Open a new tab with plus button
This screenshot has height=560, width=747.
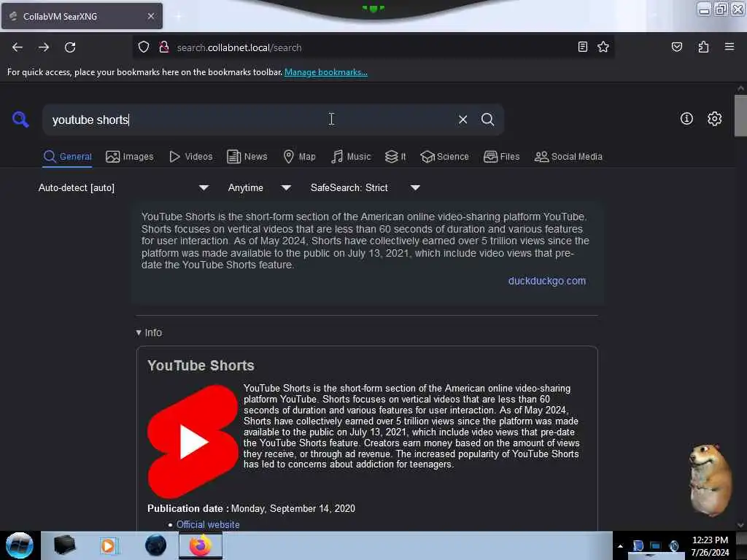178,16
